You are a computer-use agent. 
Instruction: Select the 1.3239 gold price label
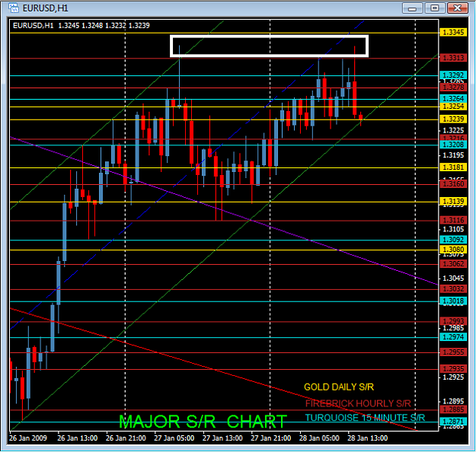[453, 119]
